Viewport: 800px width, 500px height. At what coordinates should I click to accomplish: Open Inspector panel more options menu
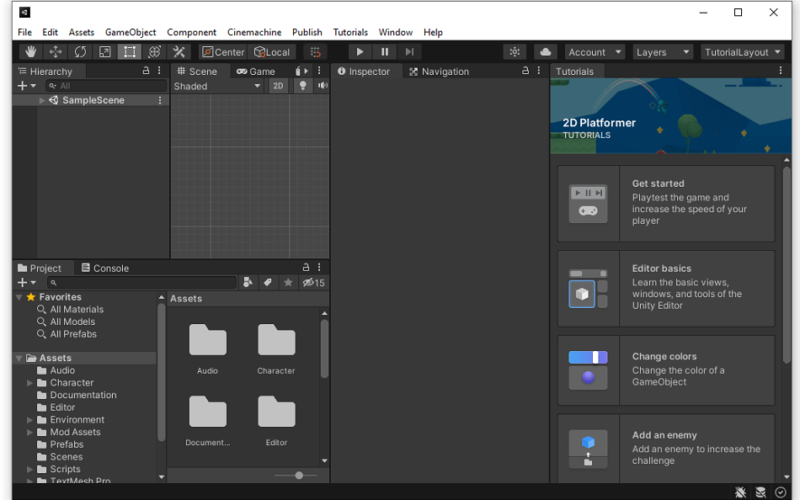539,71
